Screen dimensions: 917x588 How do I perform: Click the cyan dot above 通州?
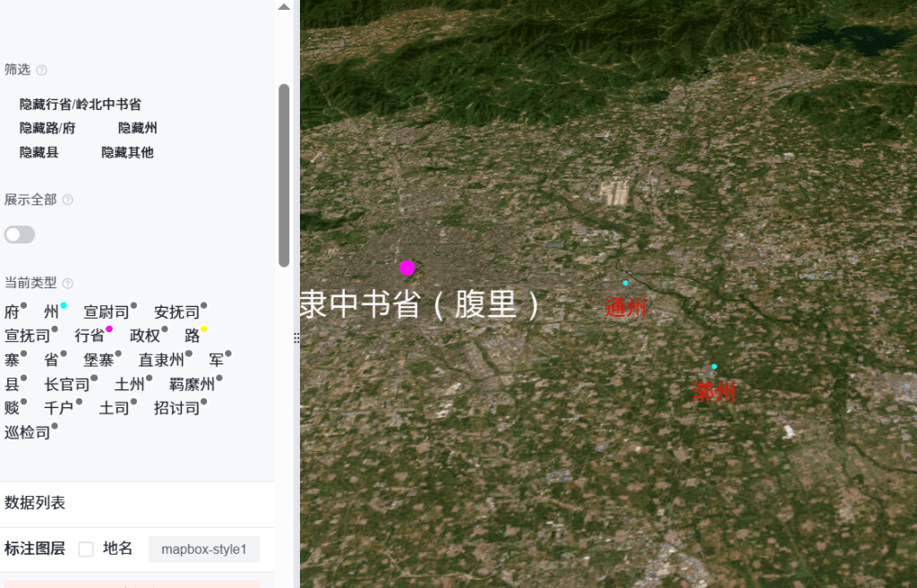(x=626, y=283)
